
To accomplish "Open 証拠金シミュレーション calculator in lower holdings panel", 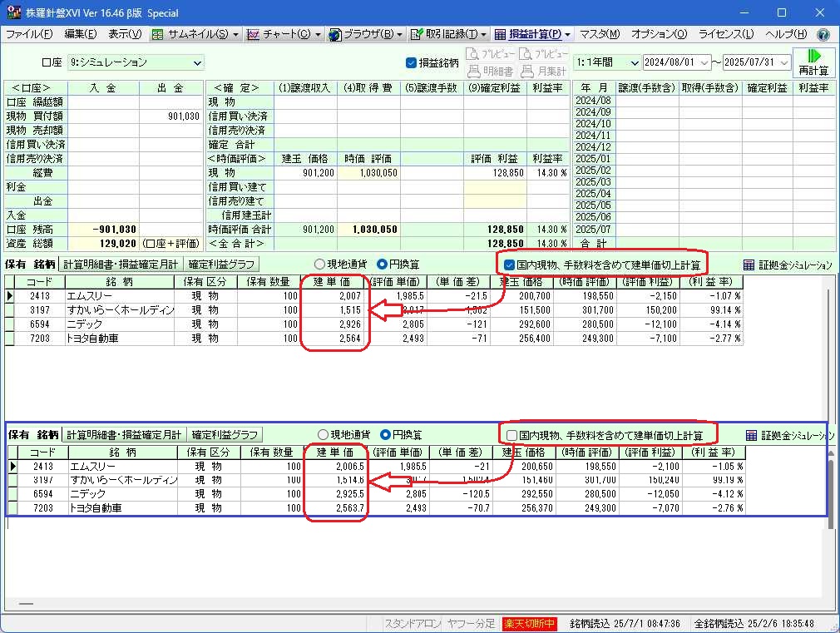I will point(752,435).
